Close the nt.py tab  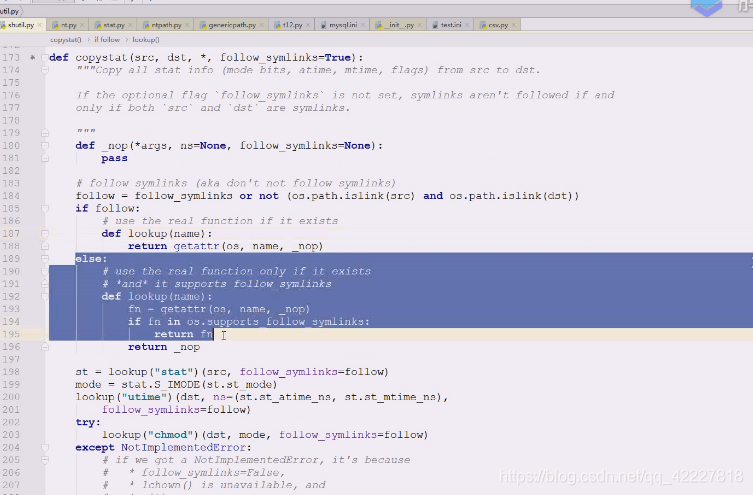[x=82, y=25]
